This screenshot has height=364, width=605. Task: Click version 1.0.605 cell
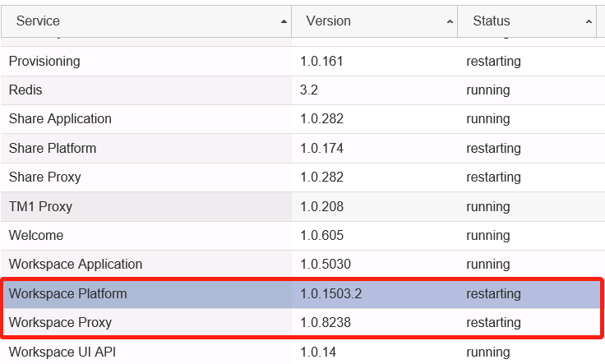tap(321, 236)
